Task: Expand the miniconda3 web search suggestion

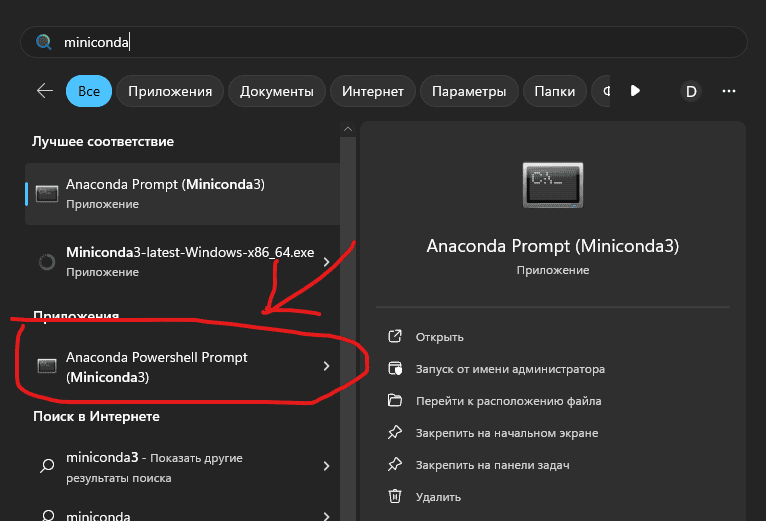Action: coord(326,466)
